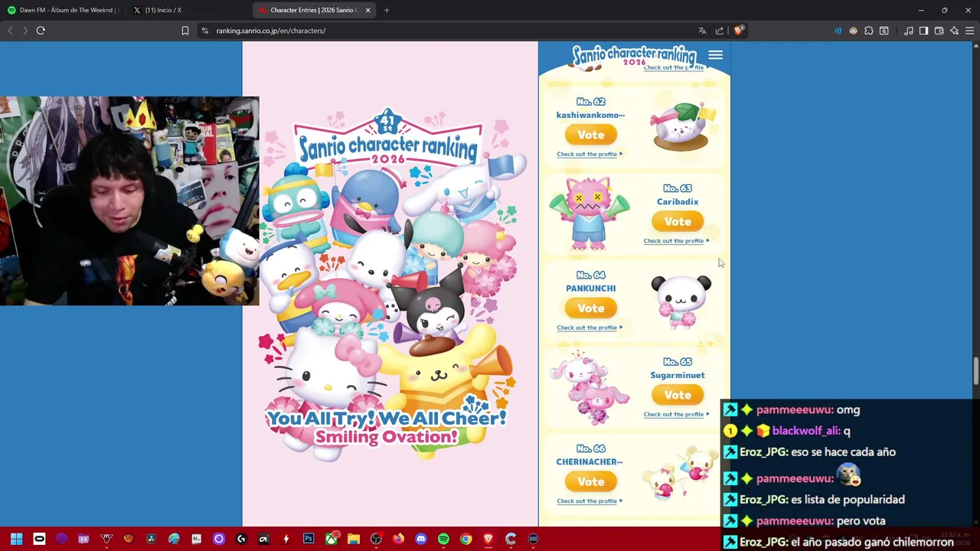Image resolution: width=980 pixels, height=551 pixels.
Task: Switch to the Dawn FM Spotify tab
Action: click(x=63, y=10)
